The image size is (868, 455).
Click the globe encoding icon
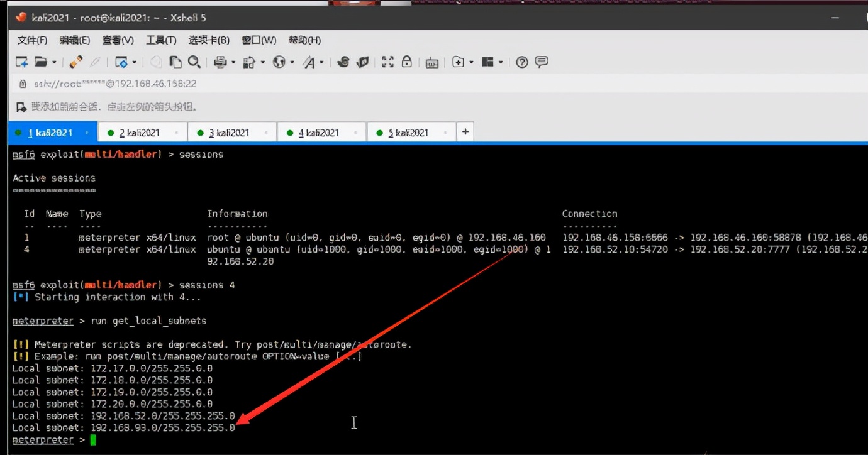[279, 62]
